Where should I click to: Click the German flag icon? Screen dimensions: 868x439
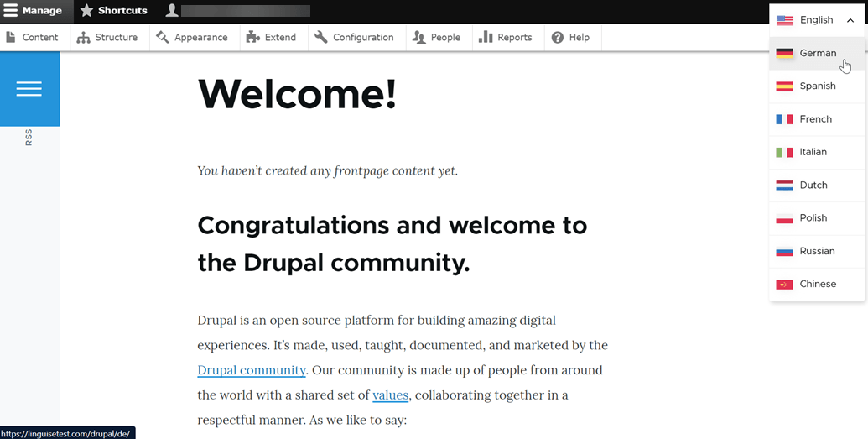click(x=784, y=53)
